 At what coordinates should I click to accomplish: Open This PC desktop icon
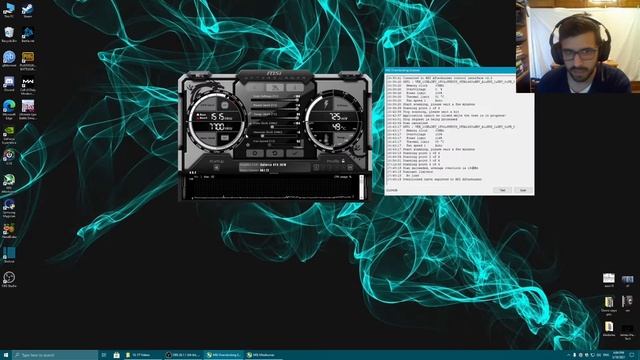click(9, 11)
